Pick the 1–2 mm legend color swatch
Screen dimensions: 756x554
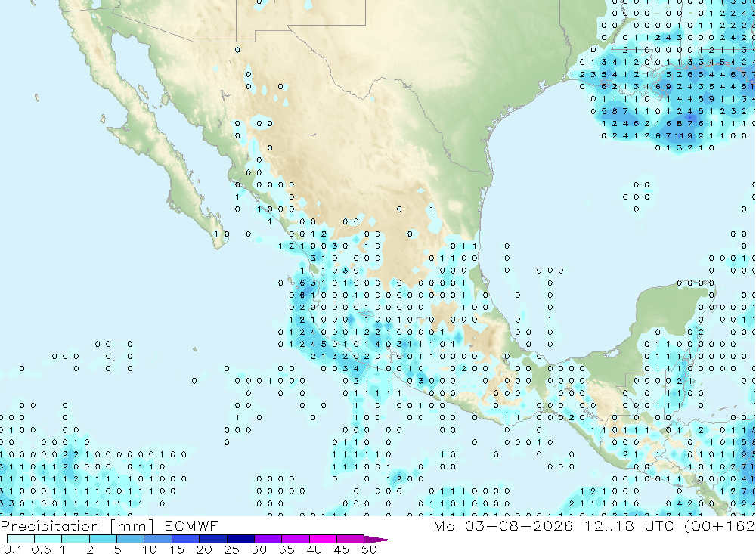(x=76, y=539)
